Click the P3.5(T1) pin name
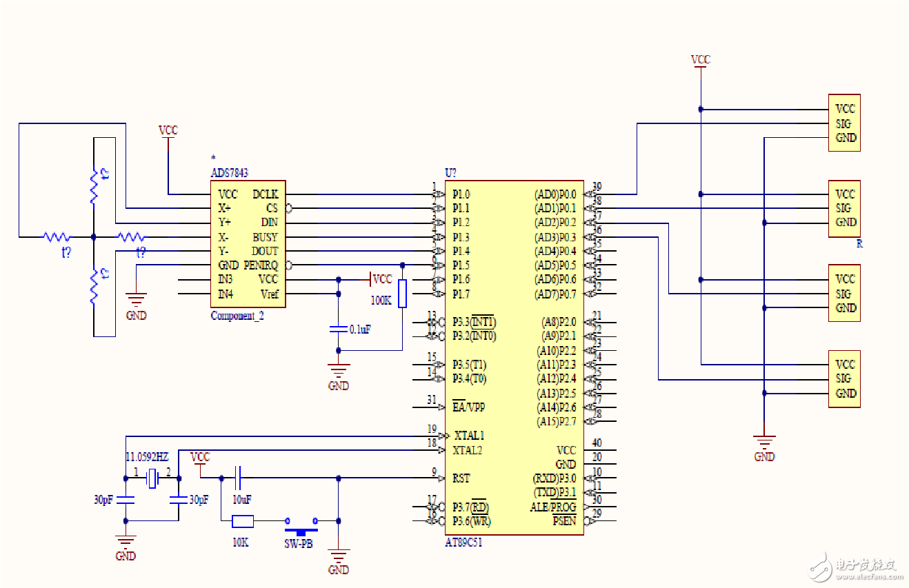Image resolution: width=909 pixels, height=588 pixels. tap(470, 365)
